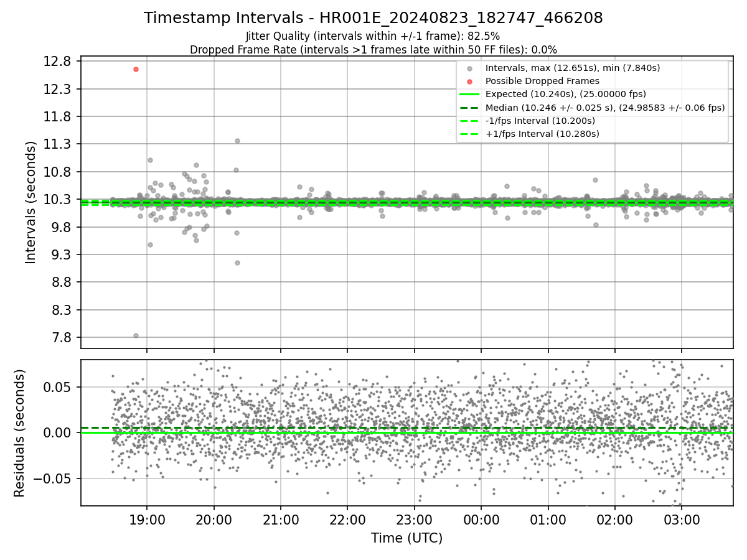747x560 pixels.
Task: Click the solid green line sample beside 'Expected'
Action: 469,95
